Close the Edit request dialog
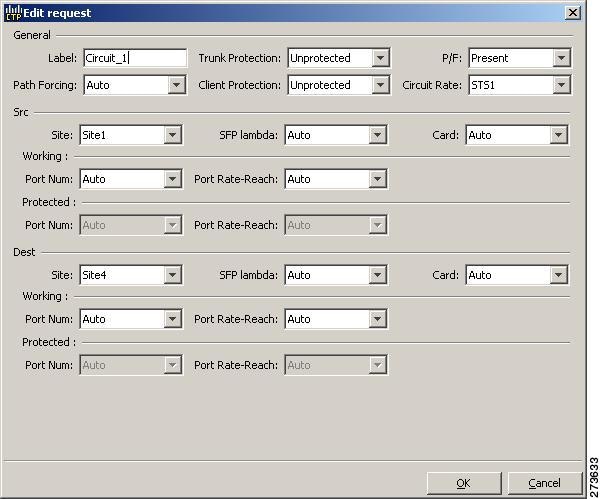The height and width of the screenshot is (499, 600). pos(573,13)
